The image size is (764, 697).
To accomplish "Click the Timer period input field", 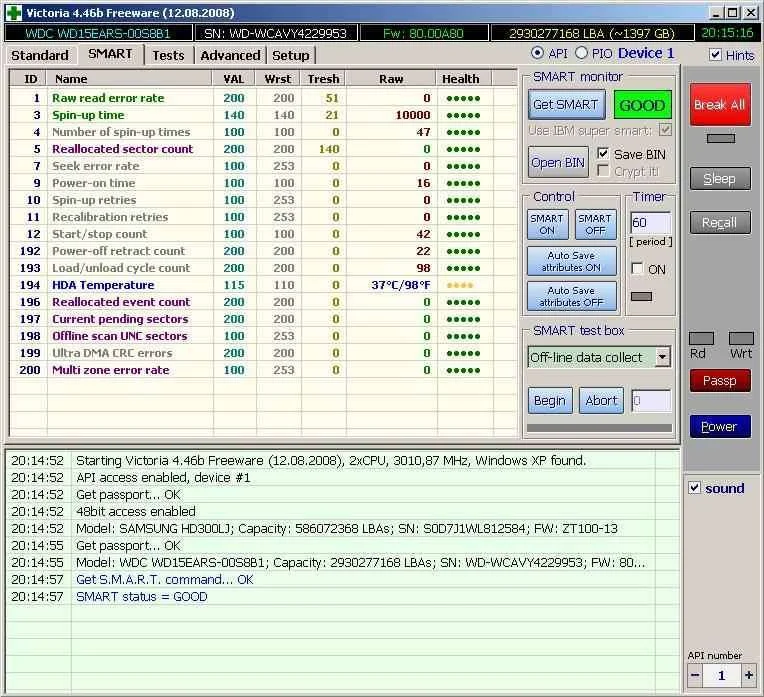I will [649, 223].
